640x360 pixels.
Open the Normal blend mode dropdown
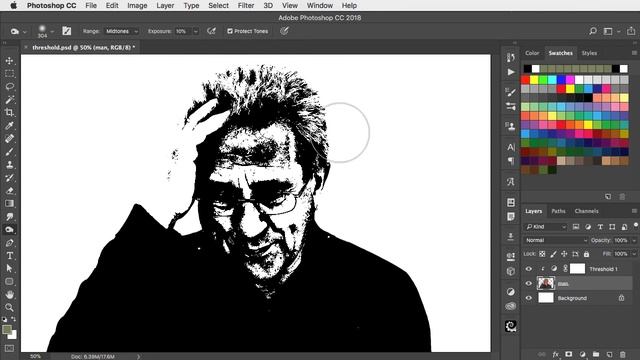coord(556,240)
